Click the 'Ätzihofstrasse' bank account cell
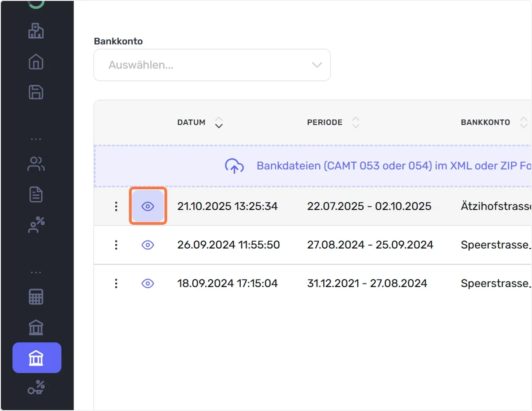The width and height of the screenshot is (532, 411). 496,206
